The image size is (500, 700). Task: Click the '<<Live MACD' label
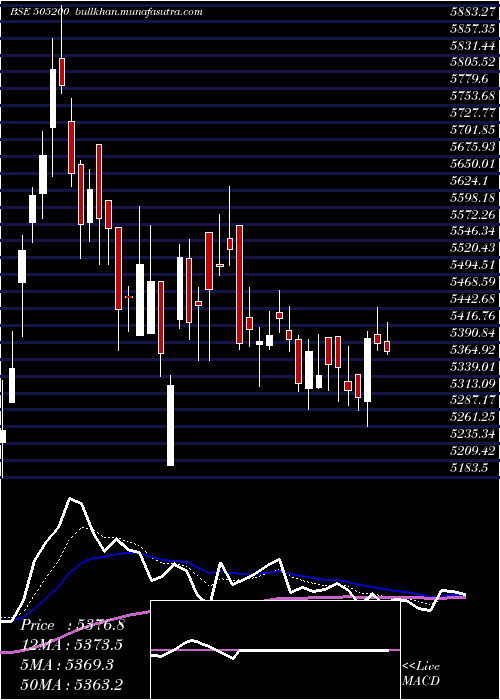coord(421,674)
